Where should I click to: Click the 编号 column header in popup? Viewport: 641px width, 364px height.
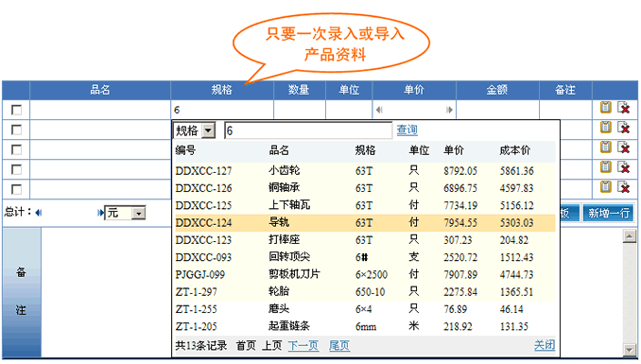point(185,150)
